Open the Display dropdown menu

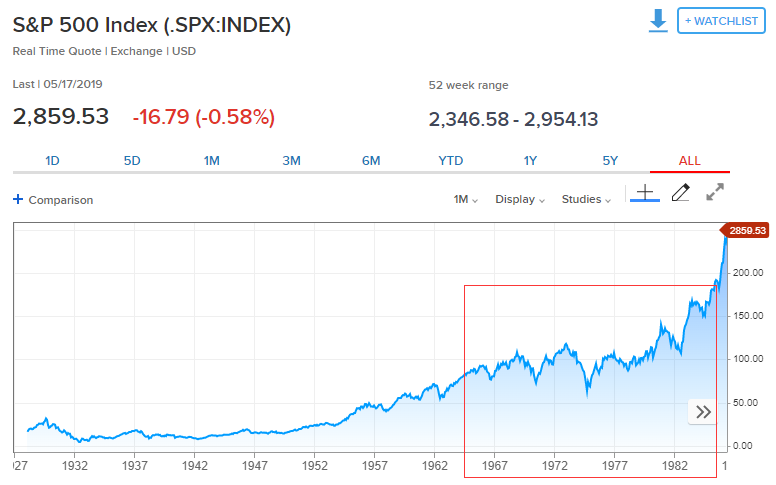coord(520,199)
